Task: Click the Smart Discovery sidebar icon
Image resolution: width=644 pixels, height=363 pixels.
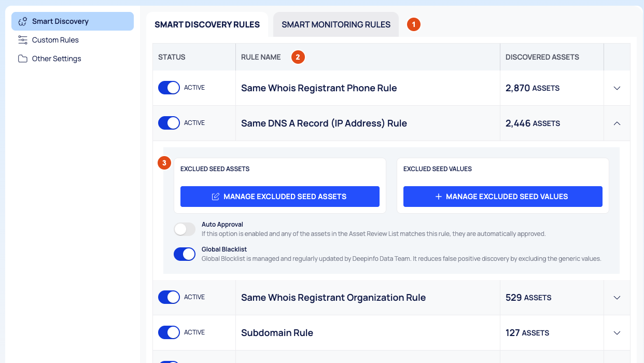Action: click(23, 21)
